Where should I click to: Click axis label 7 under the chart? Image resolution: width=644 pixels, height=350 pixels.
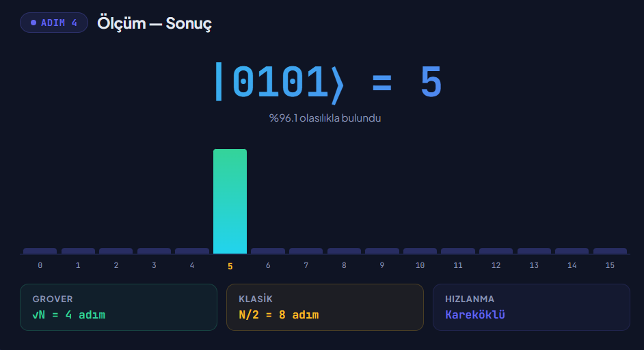[x=306, y=265]
